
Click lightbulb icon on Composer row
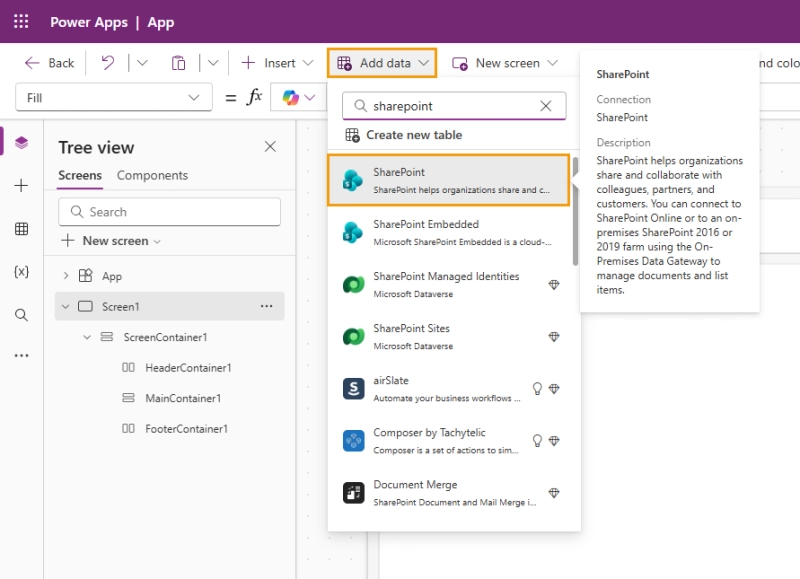[537, 441]
